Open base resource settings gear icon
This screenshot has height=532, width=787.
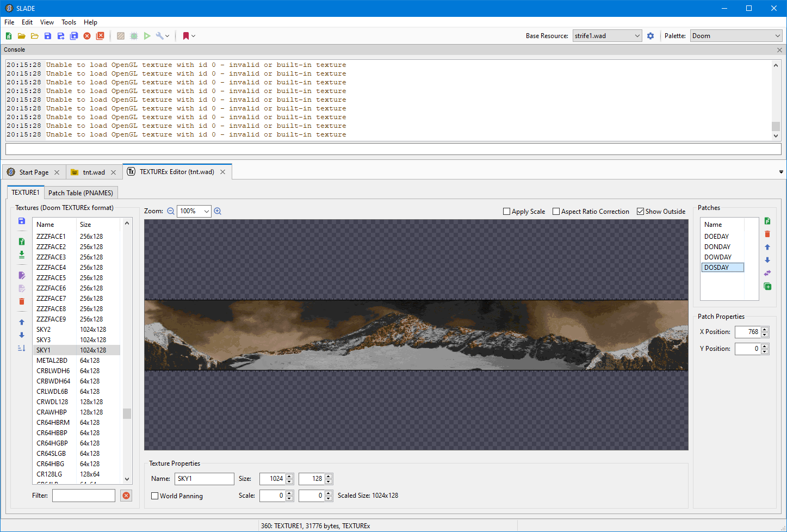(x=650, y=36)
